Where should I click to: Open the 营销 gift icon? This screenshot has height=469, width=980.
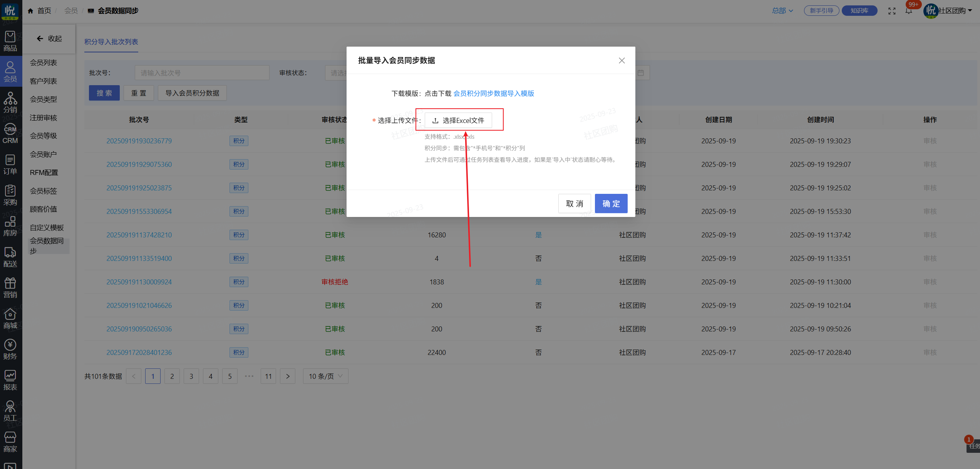(10, 287)
